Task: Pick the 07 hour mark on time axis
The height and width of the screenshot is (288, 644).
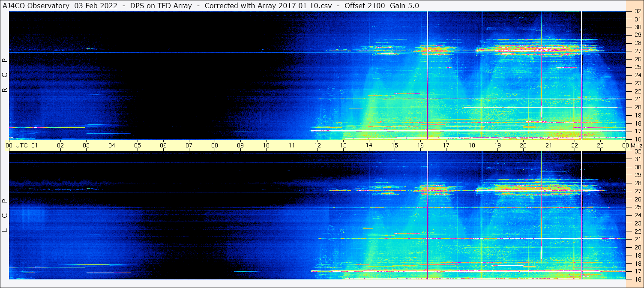Action: (x=189, y=145)
